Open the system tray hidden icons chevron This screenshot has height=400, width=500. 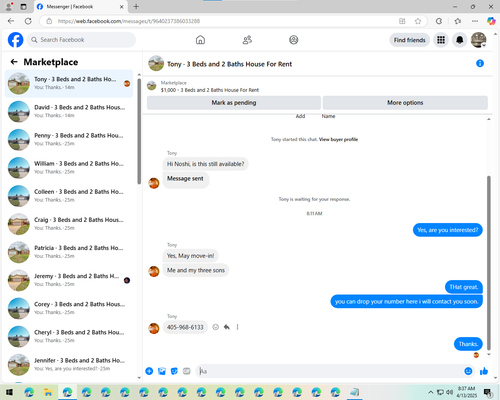pyautogui.click(x=431, y=392)
